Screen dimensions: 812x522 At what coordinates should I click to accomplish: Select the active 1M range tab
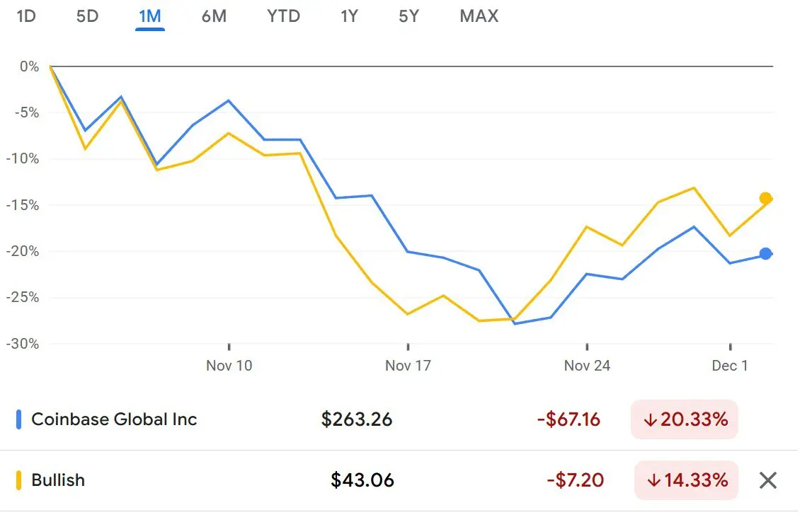coord(149,16)
